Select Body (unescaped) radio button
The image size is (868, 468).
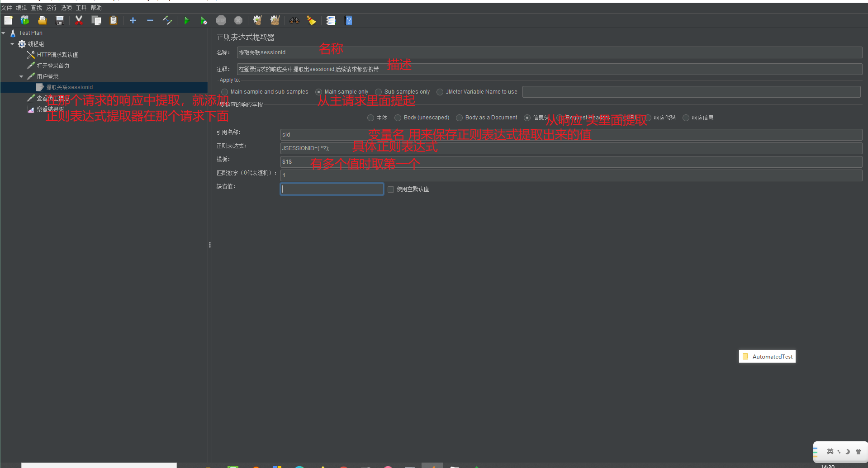pos(398,118)
